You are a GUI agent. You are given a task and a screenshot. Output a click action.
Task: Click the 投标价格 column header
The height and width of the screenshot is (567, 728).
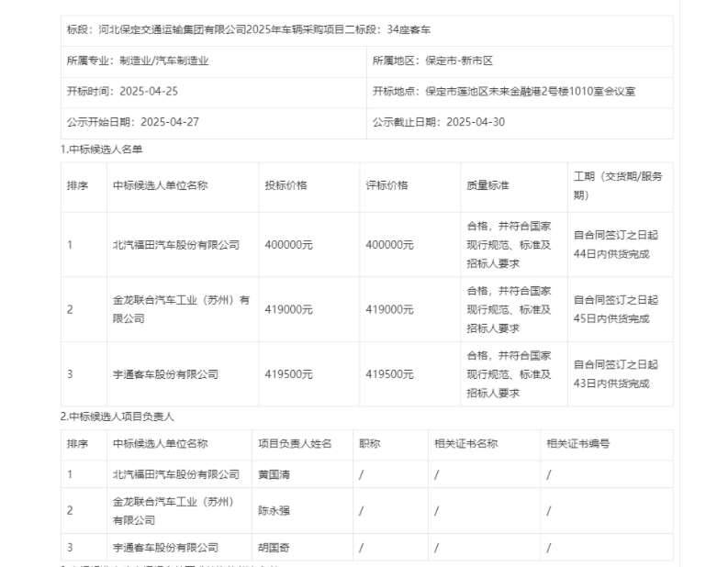point(283,185)
